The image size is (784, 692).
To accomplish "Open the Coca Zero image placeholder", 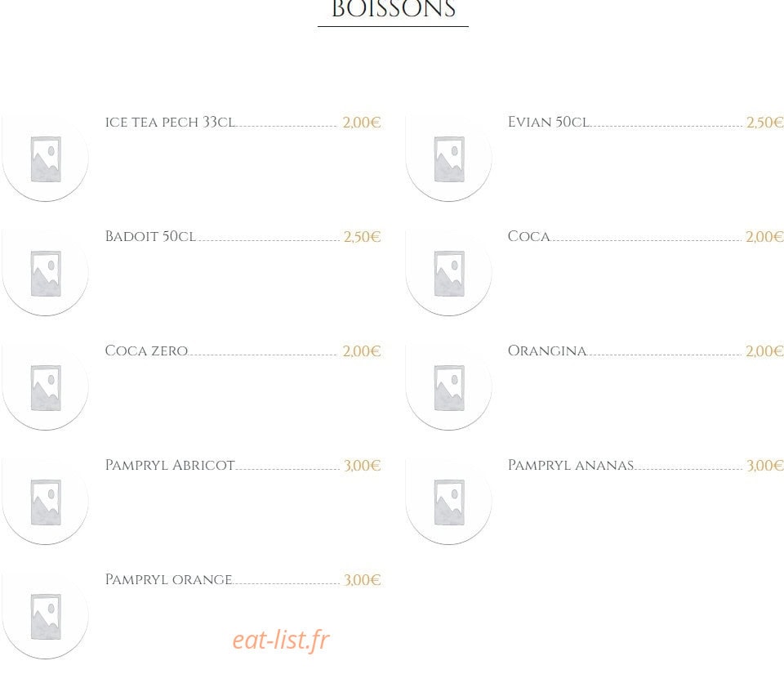I will (46, 387).
